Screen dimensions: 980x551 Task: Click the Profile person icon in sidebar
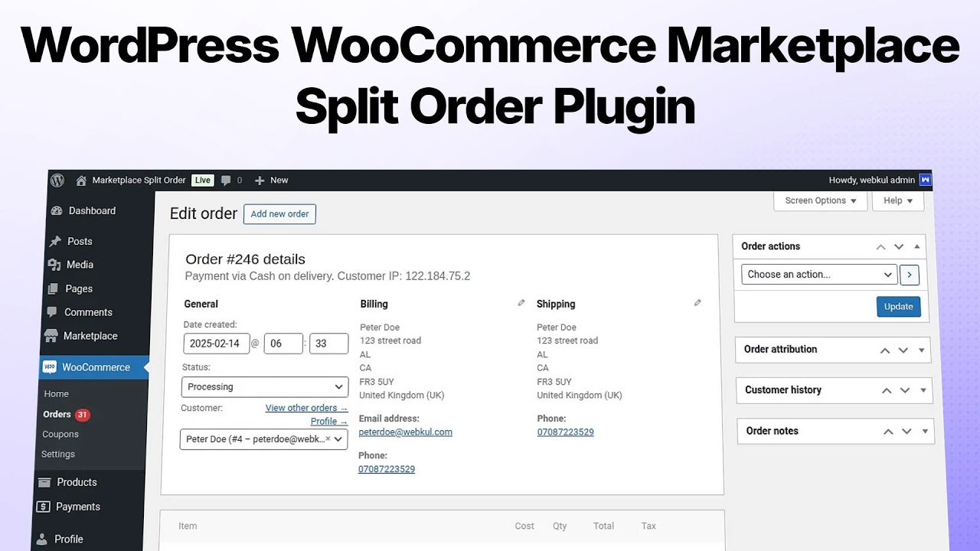click(x=41, y=539)
